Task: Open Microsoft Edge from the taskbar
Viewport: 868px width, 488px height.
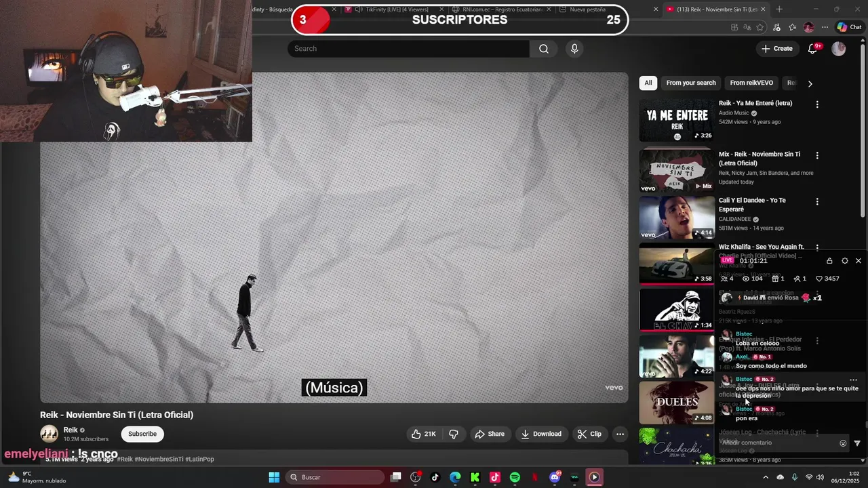Action: pos(455,477)
